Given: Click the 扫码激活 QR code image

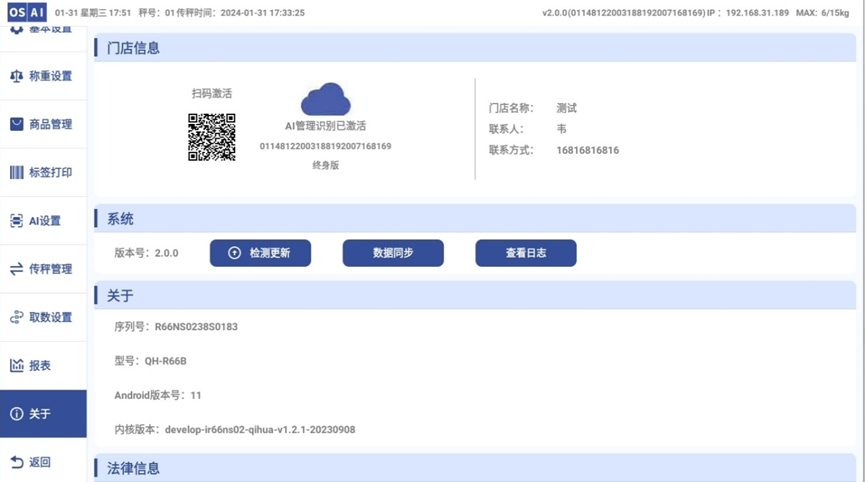Looking at the screenshot, I should 212,137.
